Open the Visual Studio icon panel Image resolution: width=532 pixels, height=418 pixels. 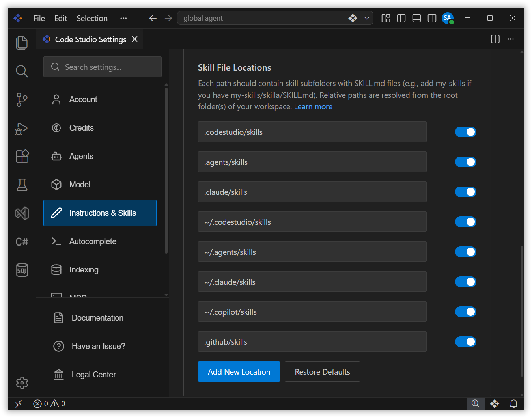(22, 213)
